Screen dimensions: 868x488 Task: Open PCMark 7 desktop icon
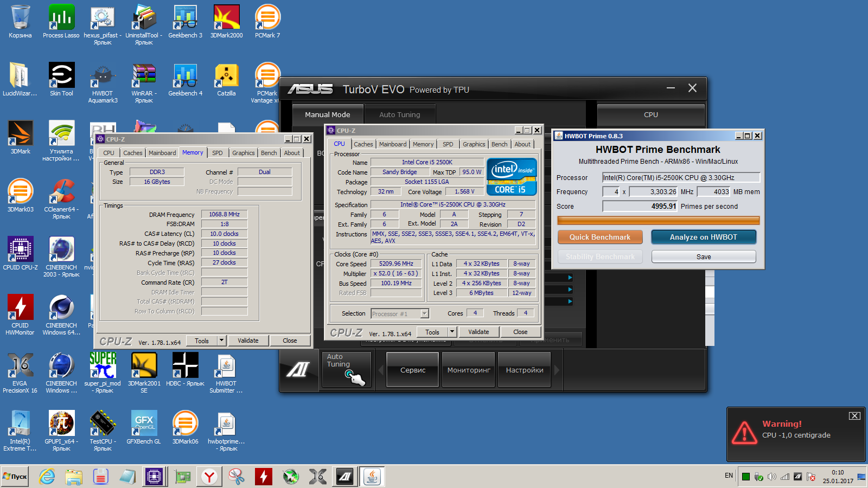(267, 22)
